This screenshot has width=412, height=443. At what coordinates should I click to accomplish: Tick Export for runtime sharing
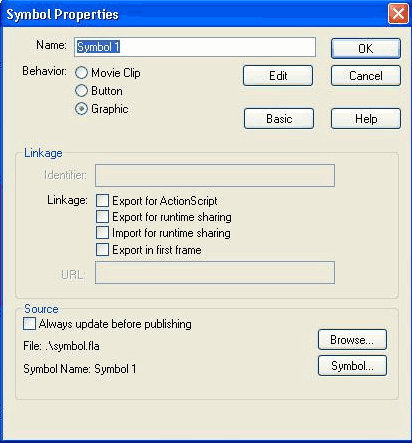click(102, 217)
